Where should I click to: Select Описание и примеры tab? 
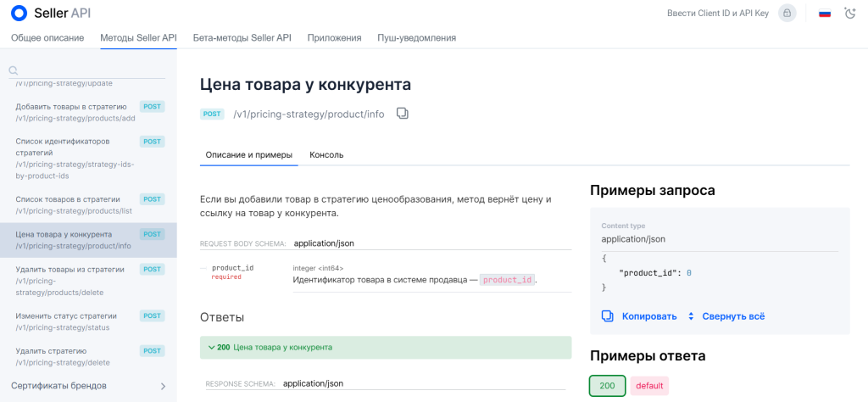pyautogui.click(x=249, y=154)
